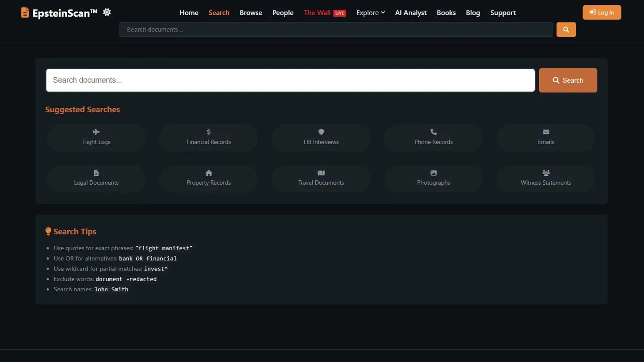Click the John Smith name example
The image size is (644, 362).
tap(111, 290)
